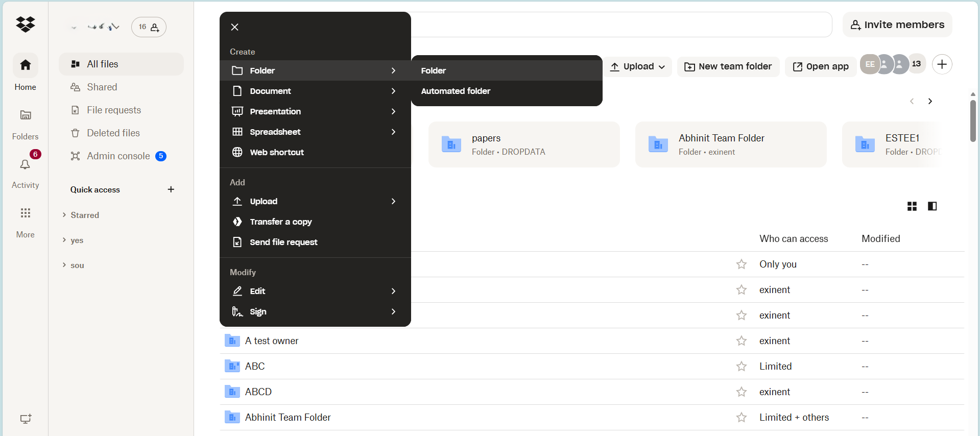Select Send file request
This screenshot has width=980, height=436.
pos(315,242)
